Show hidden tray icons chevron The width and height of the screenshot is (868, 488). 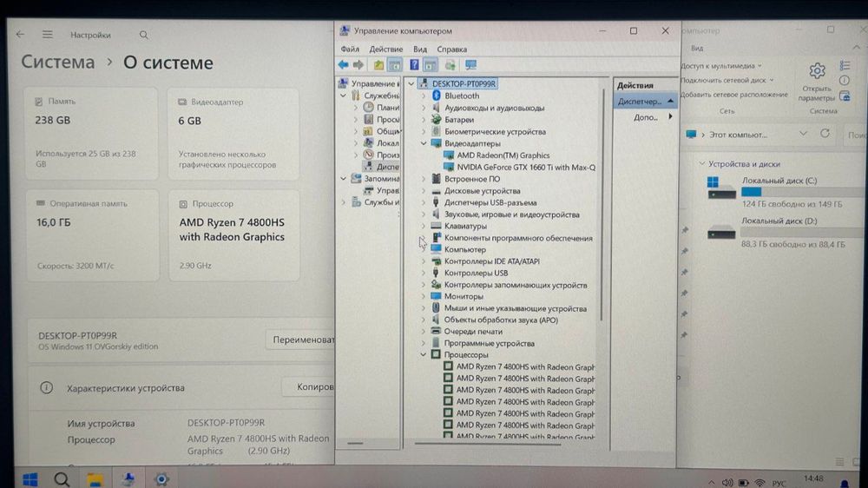tap(712, 483)
